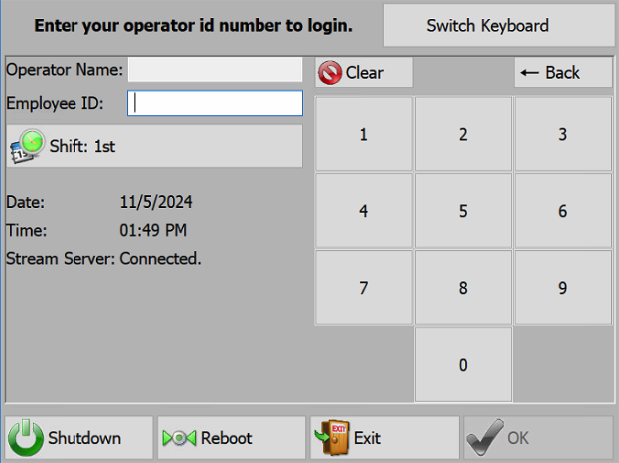
Task: Click the "Date:" label
Action: [26, 202]
